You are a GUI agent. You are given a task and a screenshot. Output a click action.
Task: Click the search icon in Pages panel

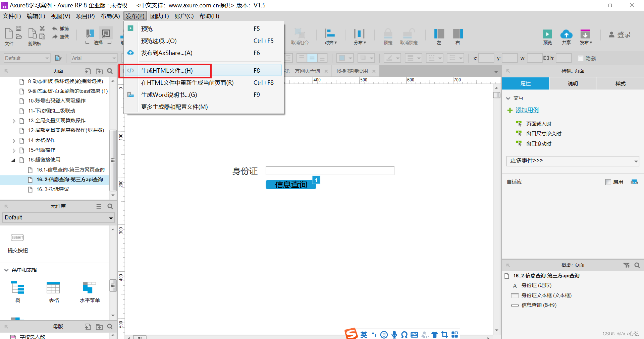110,71
